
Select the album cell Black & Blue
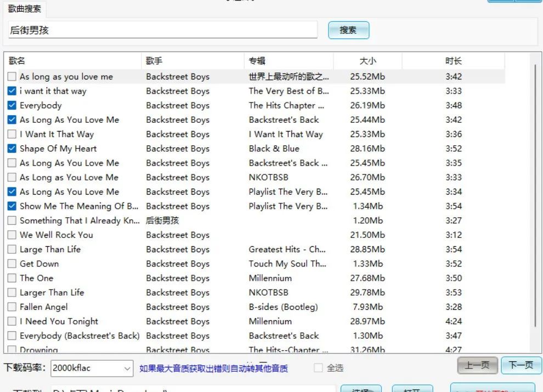point(274,149)
